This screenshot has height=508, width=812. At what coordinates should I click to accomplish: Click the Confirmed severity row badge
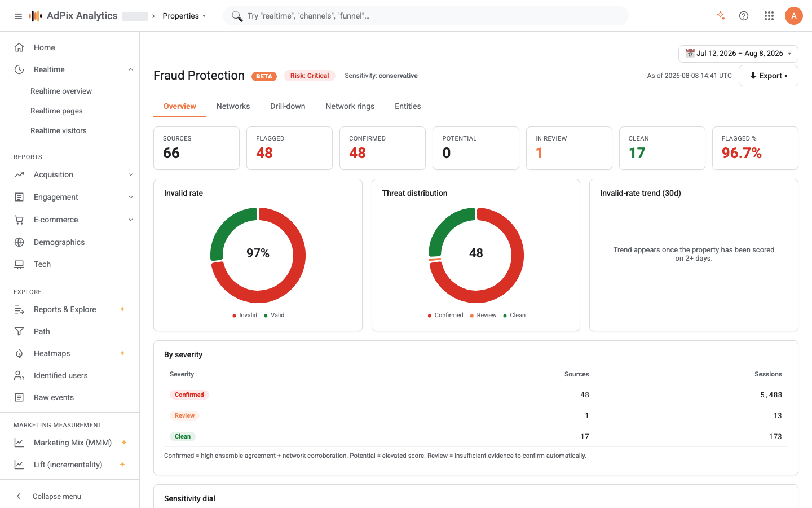point(189,395)
